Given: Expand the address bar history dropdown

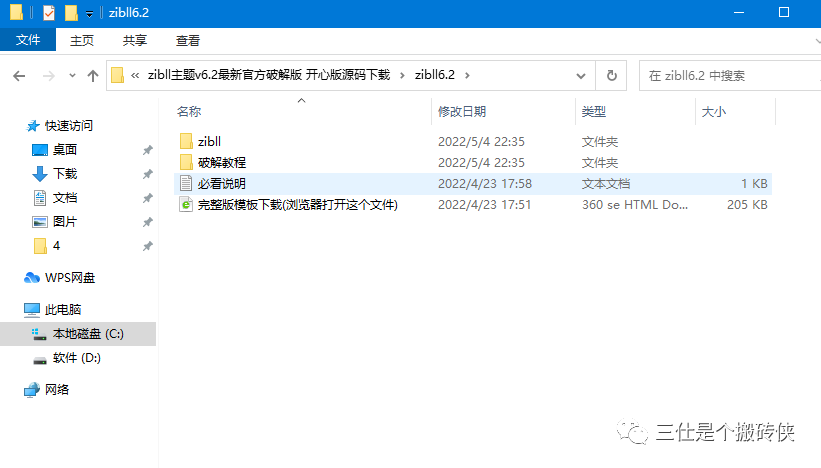Looking at the screenshot, I should (581, 75).
